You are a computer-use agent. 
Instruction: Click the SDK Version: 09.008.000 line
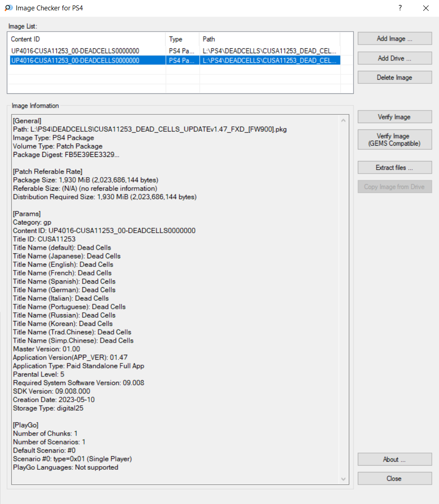51,391
